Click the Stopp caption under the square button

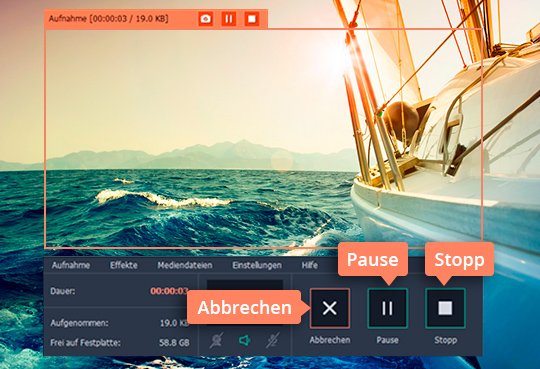(445, 340)
